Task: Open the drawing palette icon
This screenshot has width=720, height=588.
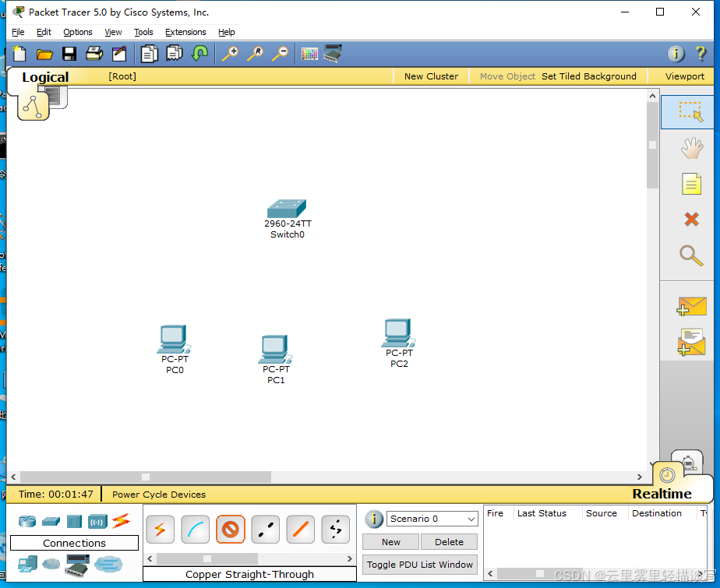Action: [x=309, y=55]
